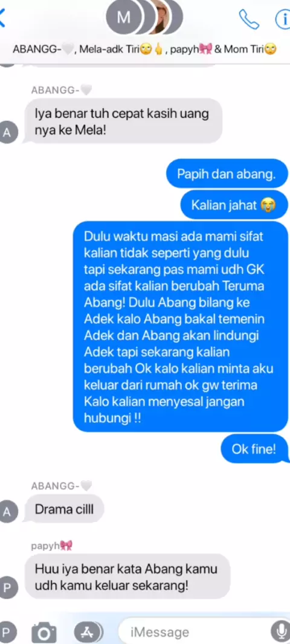Tap the "Drama cilll" message bubble
This screenshot has height=644, width=290.
click(x=65, y=509)
